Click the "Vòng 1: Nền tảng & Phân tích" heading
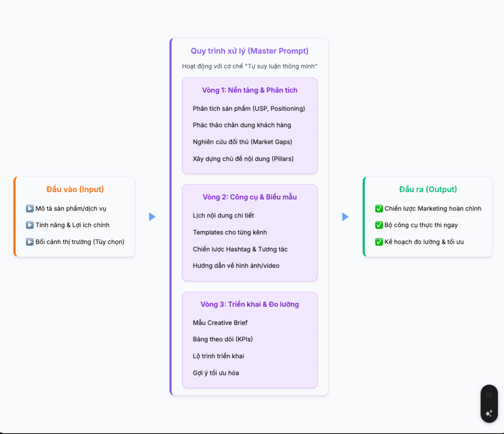The height and width of the screenshot is (434, 504). tap(250, 91)
